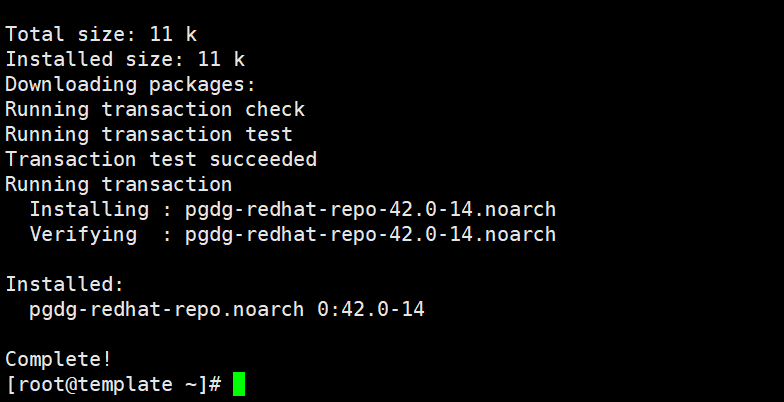
Task: Click package name on Installing line
Action: 370,210
